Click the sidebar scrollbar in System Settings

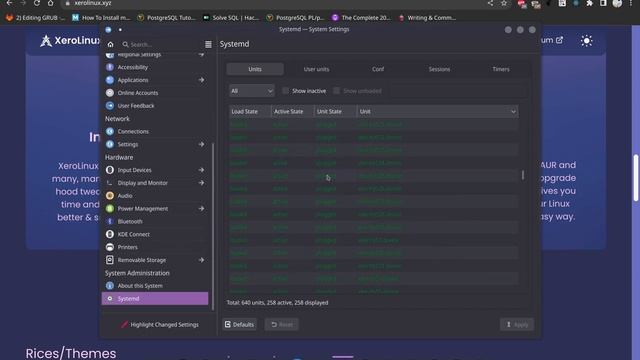coord(213,227)
